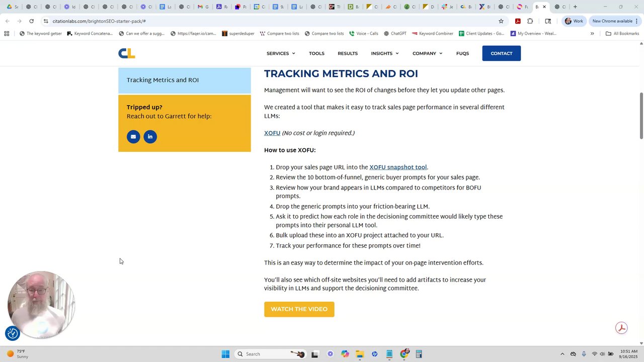Click Watch the Video button
Image resolution: width=644 pixels, height=362 pixels.
[x=299, y=309]
